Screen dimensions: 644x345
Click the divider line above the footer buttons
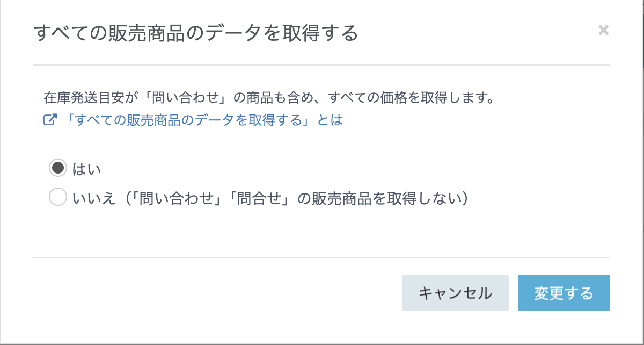pyautogui.click(x=321, y=258)
